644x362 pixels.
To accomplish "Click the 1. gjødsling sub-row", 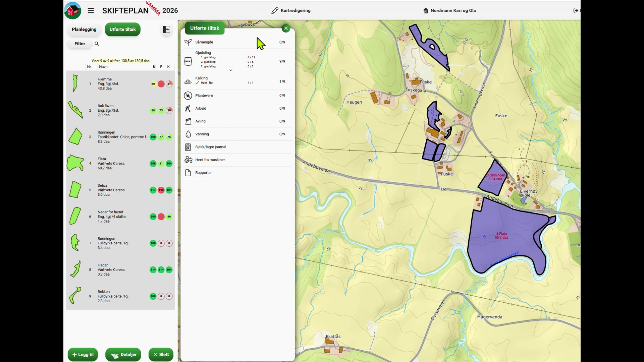I will 227,57.
